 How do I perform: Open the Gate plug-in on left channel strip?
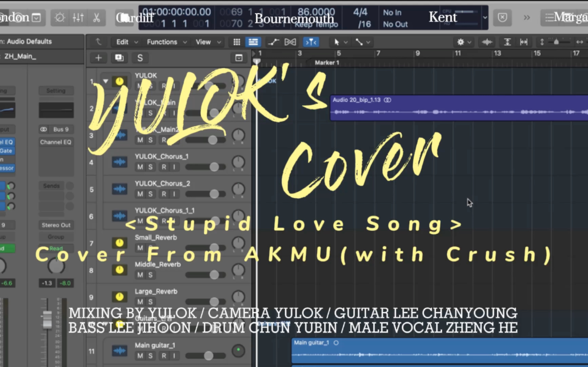(7, 151)
